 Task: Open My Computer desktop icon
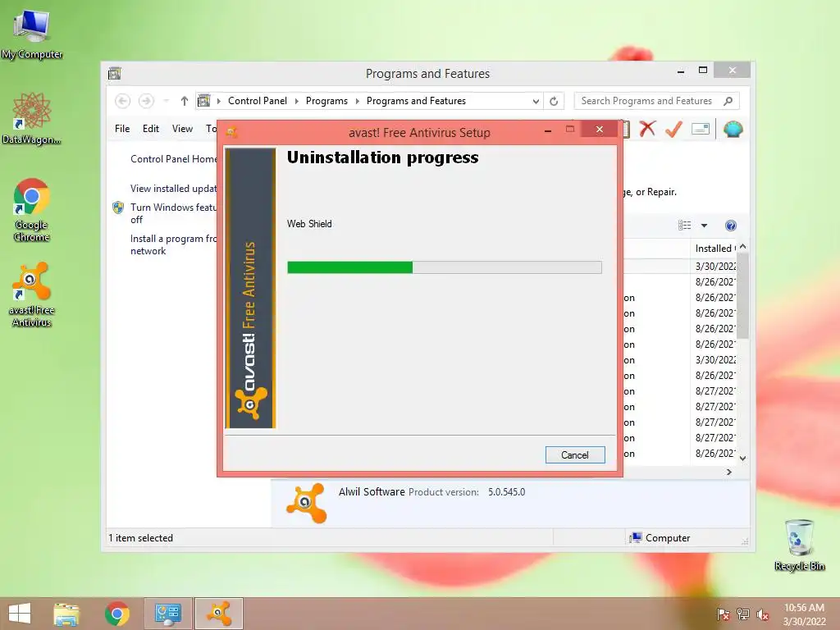32,33
